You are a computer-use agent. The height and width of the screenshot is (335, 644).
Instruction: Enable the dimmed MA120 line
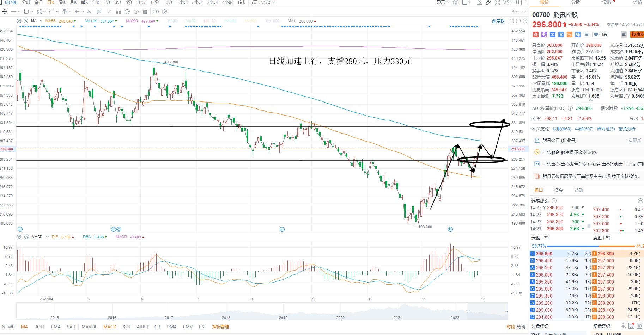click(210, 21)
